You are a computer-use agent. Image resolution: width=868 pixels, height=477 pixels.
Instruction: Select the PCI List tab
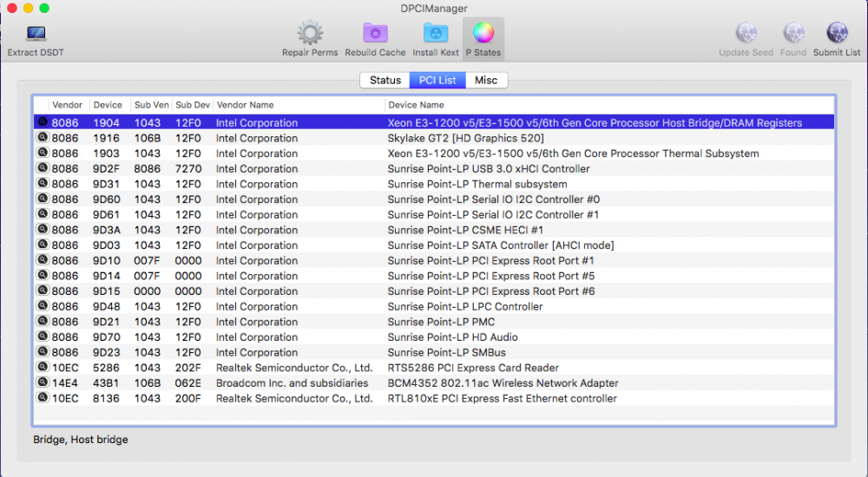pyautogui.click(x=437, y=81)
